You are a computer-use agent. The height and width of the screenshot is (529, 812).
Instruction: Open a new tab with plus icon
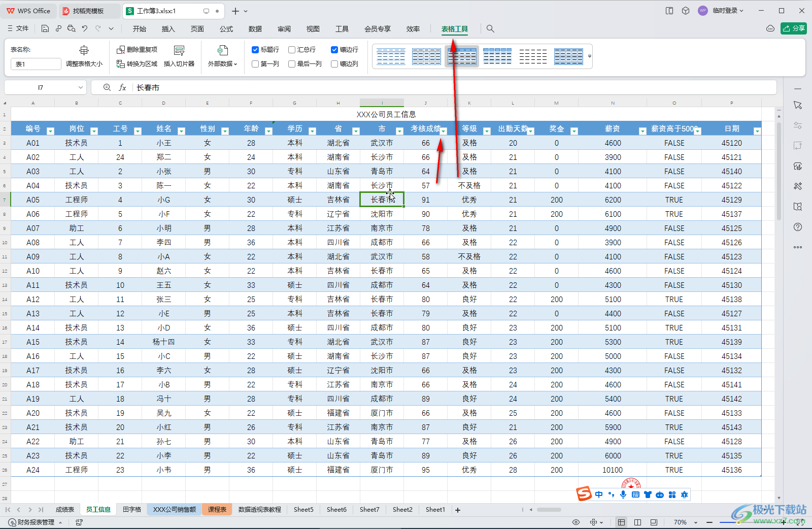235,11
